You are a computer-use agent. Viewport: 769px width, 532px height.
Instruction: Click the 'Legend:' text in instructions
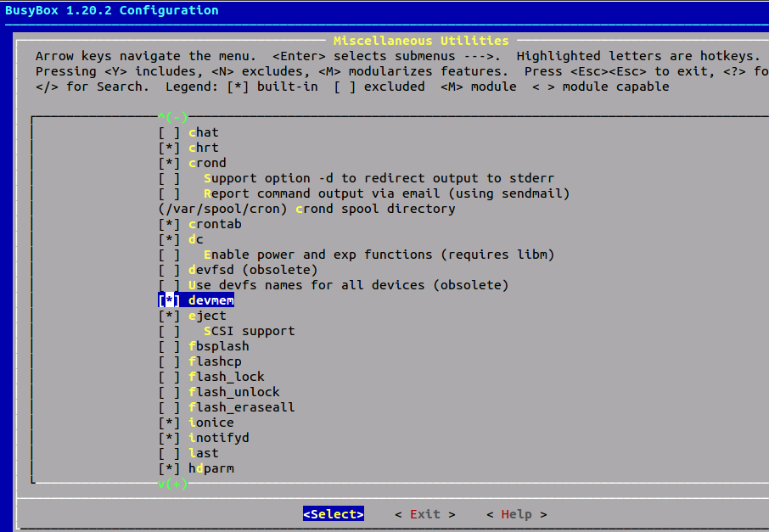pyautogui.click(x=192, y=87)
